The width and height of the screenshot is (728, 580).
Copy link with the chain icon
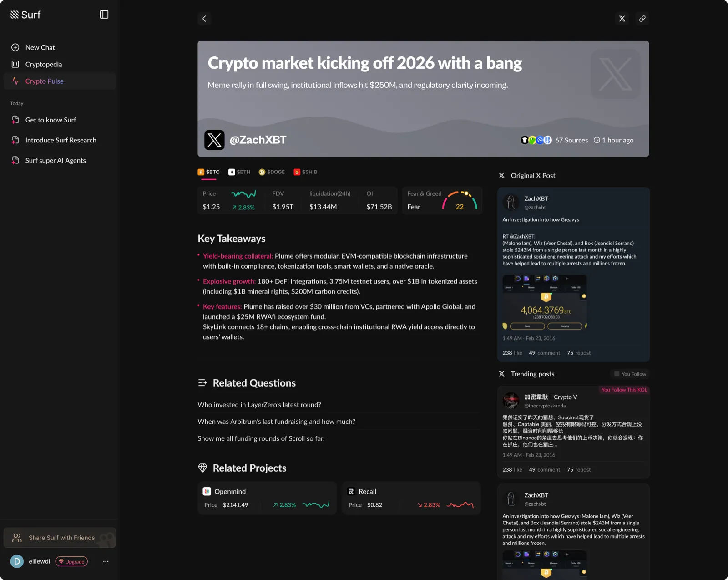pos(642,19)
